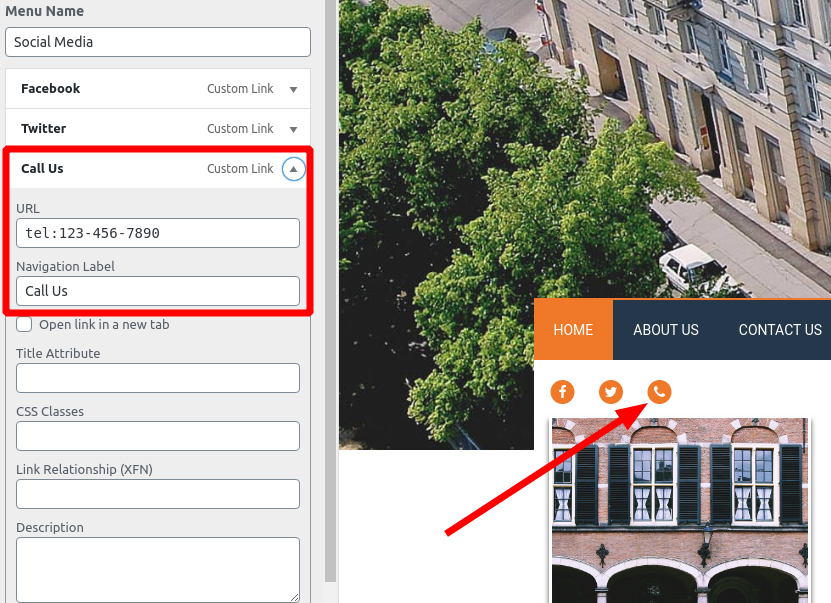The width and height of the screenshot is (831, 603).
Task: Select the CSS Classes input field
Action: tap(158, 436)
